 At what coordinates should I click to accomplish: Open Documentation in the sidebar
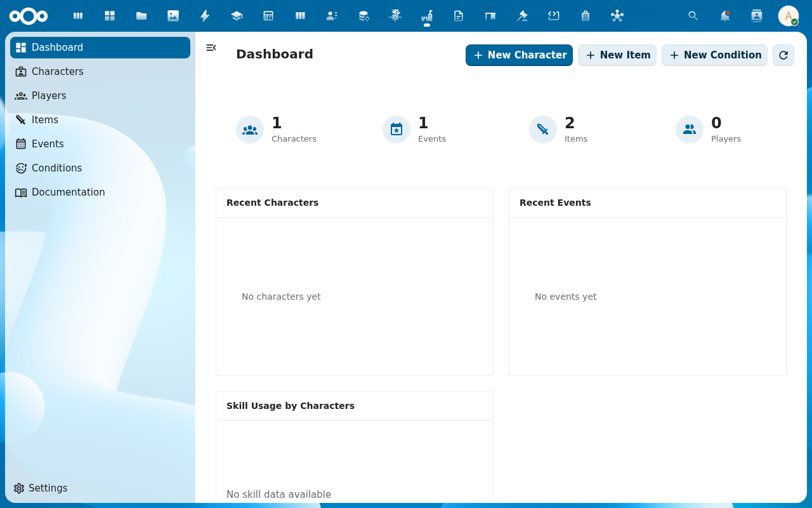100,192
